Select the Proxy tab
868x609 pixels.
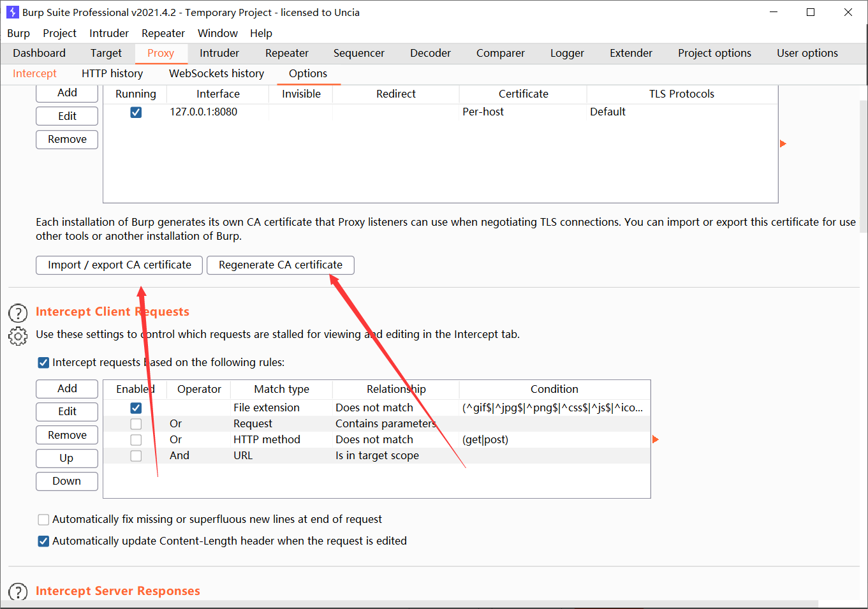[161, 53]
